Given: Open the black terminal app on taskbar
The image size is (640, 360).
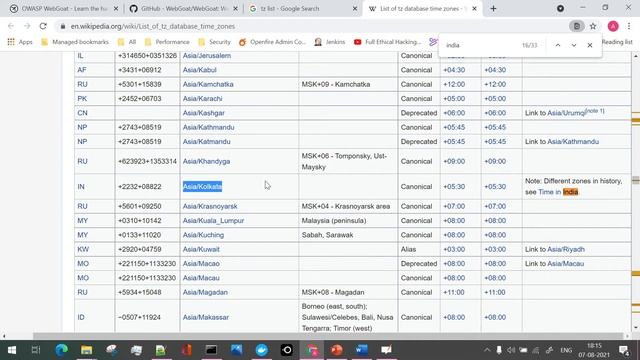Looking at the screenshot, I should (x=211, y=350).
